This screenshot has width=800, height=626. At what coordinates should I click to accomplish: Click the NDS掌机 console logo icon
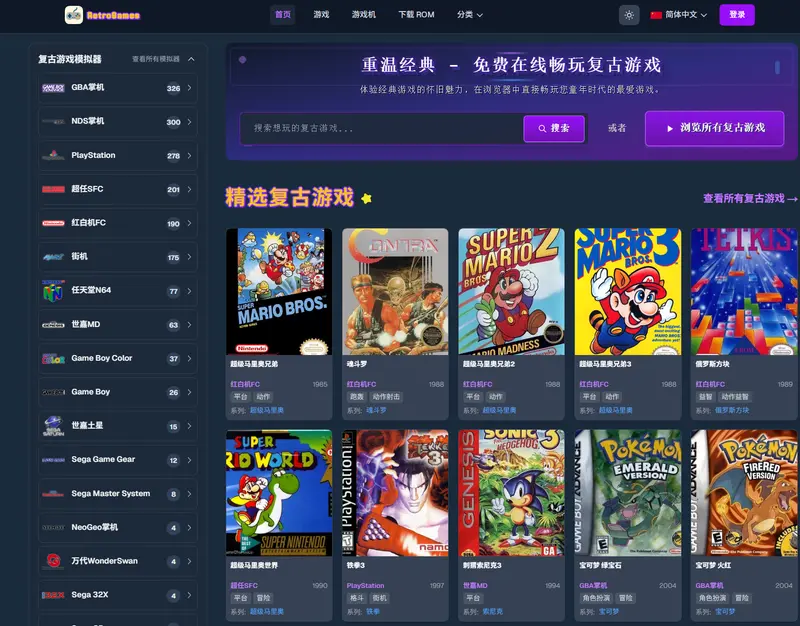tap(53, 121)
